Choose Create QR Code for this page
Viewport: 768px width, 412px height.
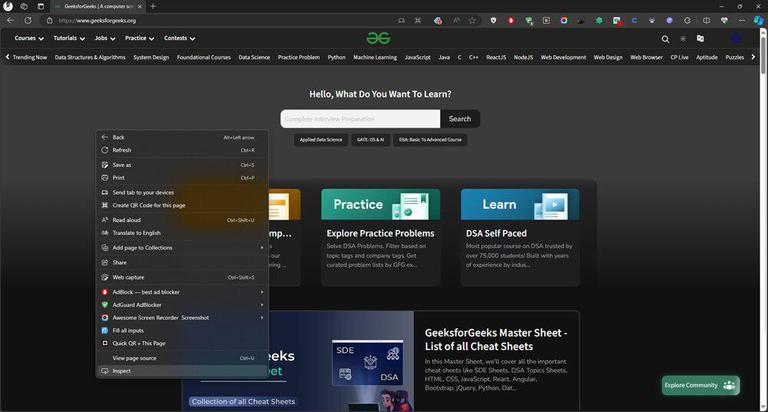coord(182,205)
